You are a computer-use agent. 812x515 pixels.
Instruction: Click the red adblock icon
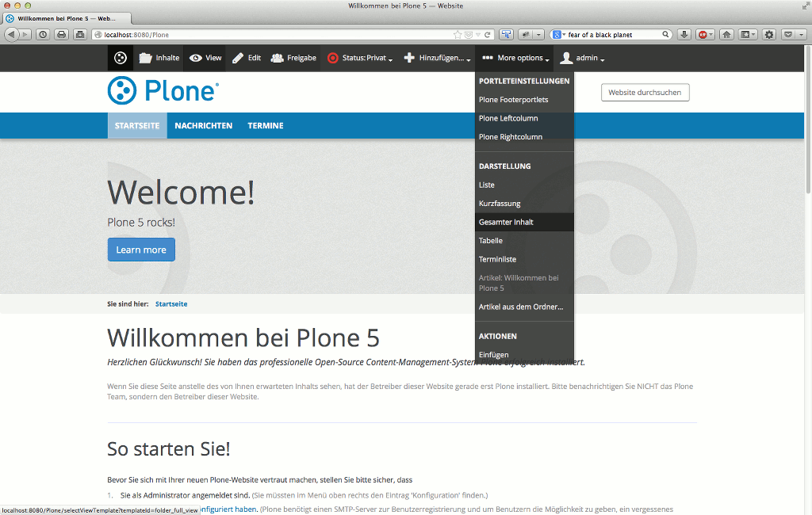tap(703, 35)
